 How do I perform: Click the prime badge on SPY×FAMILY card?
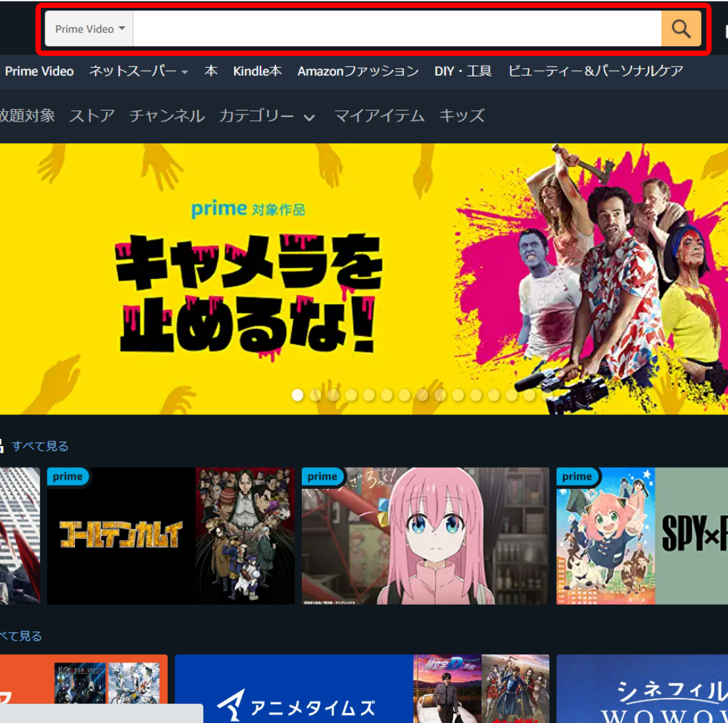point(577,476)
